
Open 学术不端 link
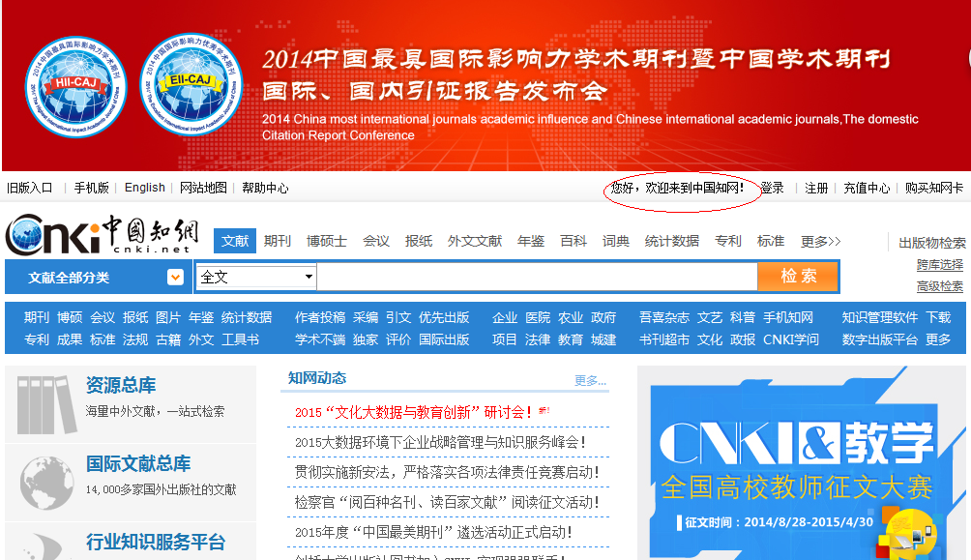tap(320, 339)
